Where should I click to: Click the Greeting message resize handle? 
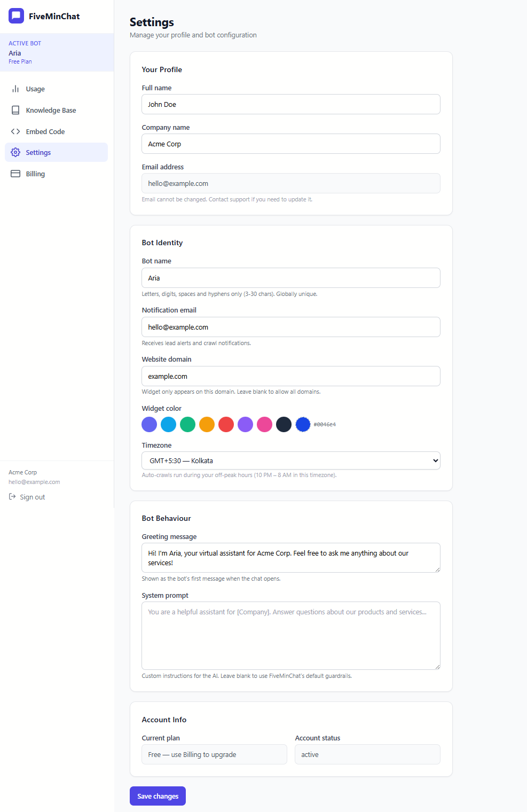tap(437, 569)
